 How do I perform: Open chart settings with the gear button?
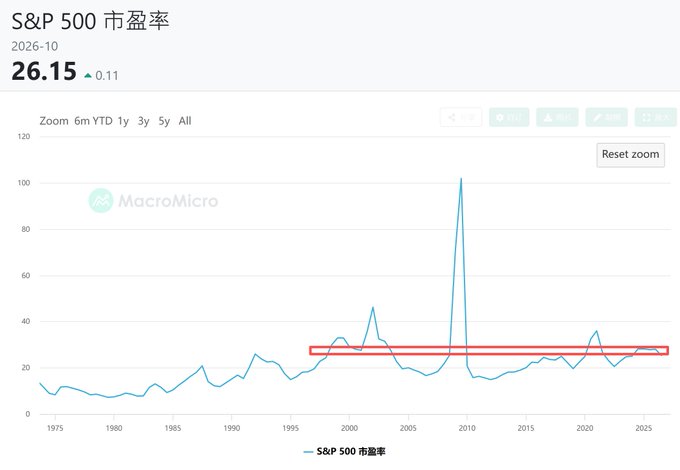(x=509, y=117)
